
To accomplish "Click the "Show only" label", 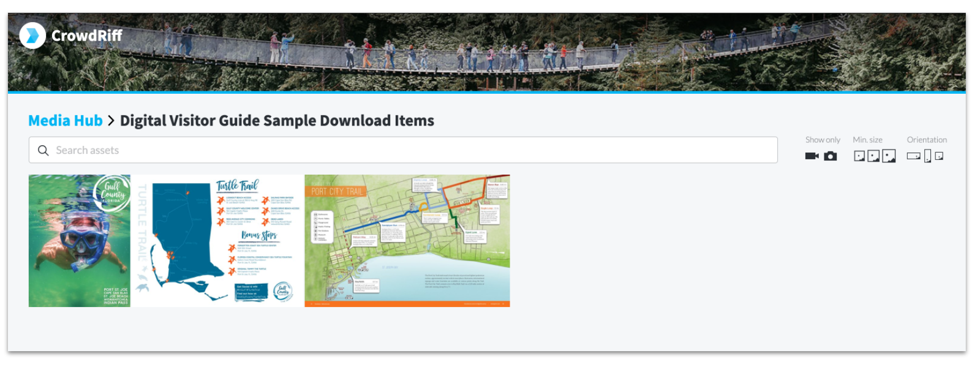I will pos(823,140).
